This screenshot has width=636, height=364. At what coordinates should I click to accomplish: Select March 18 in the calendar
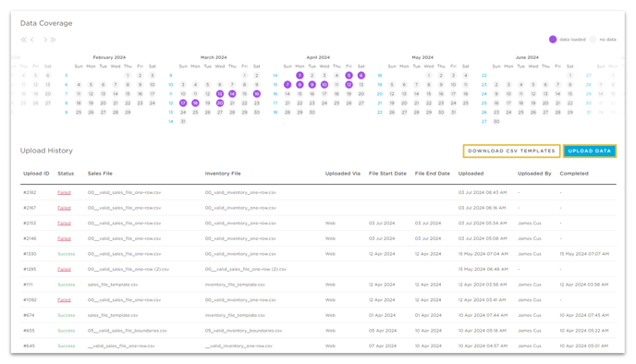tap(195, 103)
